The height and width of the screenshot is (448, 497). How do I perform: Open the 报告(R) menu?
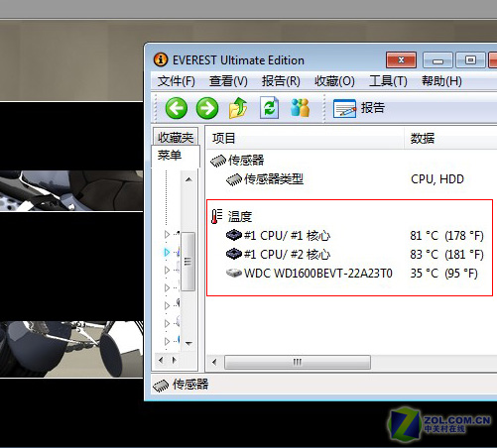point(281,81)
